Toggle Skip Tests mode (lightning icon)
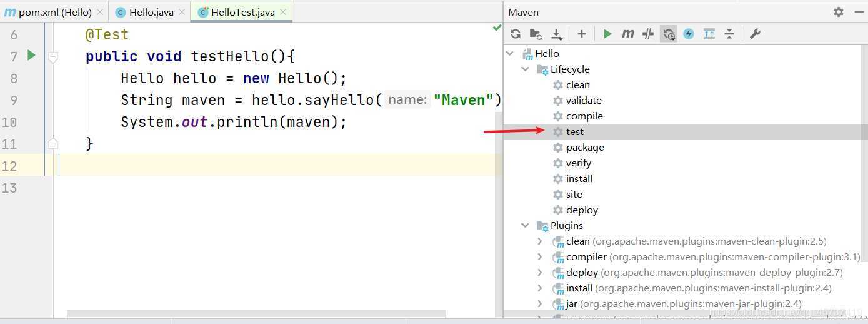Image resolution: width=868 pixels, height=324 pixels. pyautogui.click(x=689, y=34)
